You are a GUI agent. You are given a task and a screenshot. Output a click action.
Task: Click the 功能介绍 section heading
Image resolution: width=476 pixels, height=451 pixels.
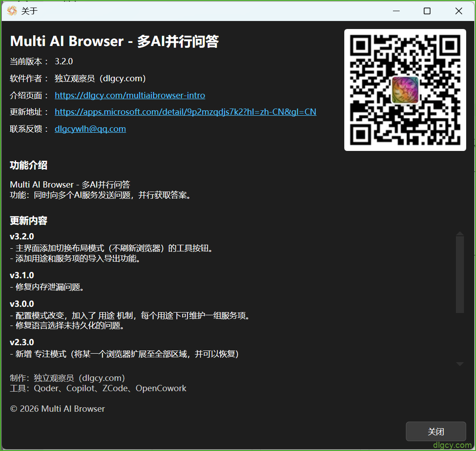point(29,165)
